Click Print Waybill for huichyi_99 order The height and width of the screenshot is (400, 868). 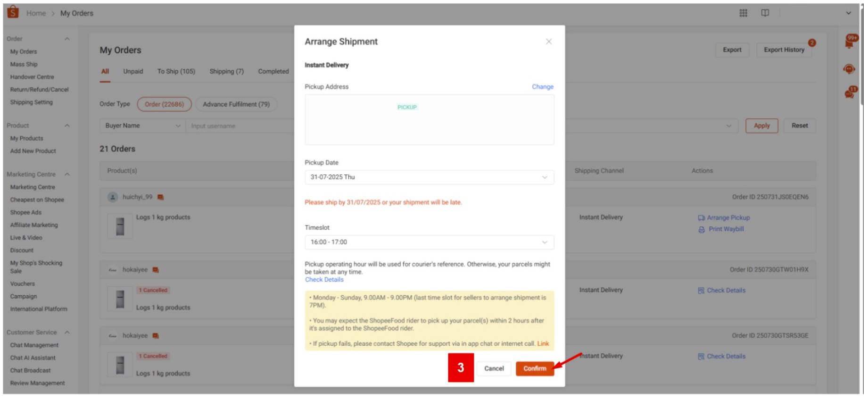[726, 229]
